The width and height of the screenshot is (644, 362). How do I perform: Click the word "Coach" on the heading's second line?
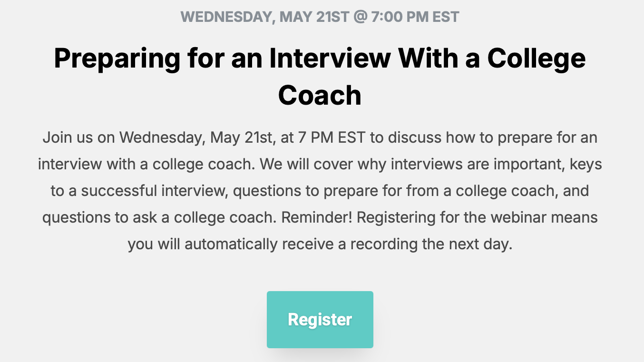[320, 95]
